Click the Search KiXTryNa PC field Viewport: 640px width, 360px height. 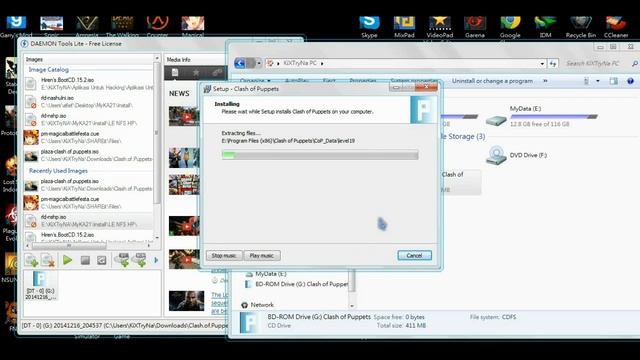coord(597,64)
